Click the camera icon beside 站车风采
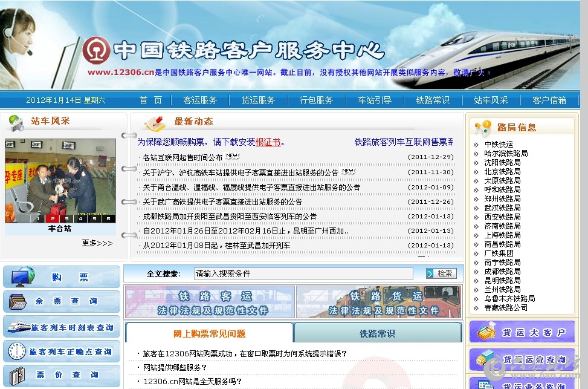Viewport: 588px width, 389px height. click(16, 123)
